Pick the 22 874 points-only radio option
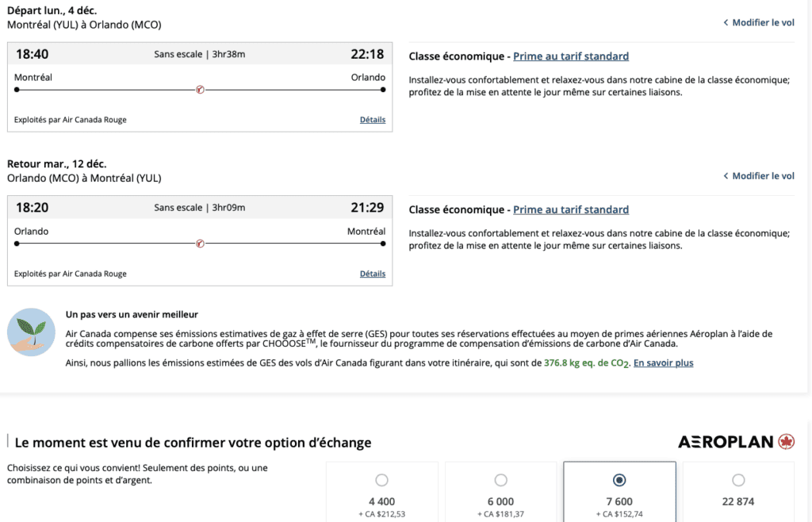This screenshot has height=522, width=812. click(738, 480)
